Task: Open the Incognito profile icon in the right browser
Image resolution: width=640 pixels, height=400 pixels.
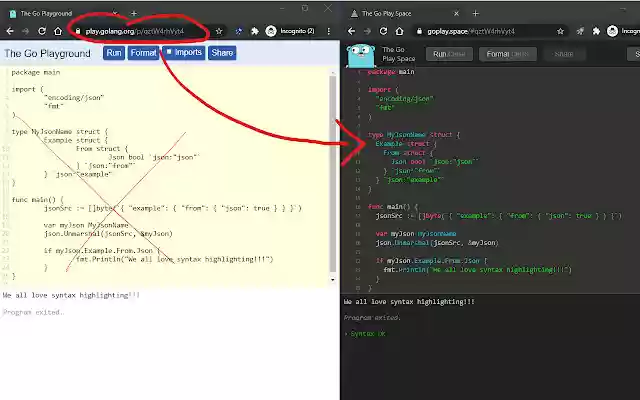Action: pos(612,31)
